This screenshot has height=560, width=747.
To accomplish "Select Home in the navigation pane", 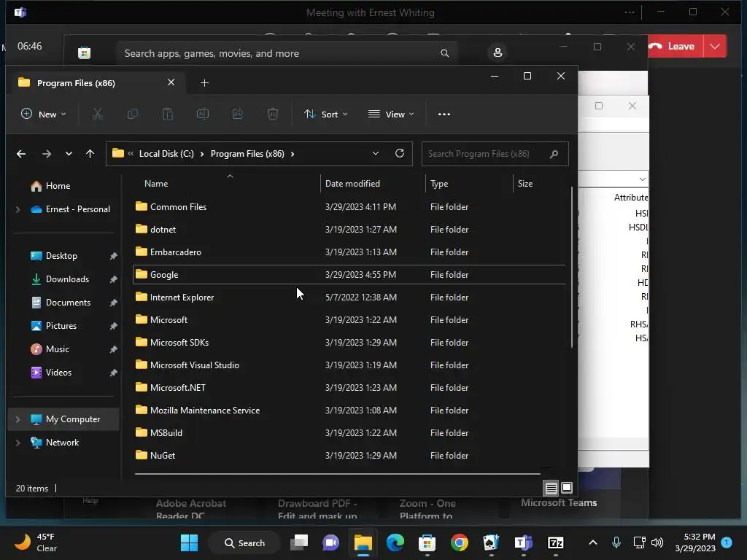I will point(58,186).
